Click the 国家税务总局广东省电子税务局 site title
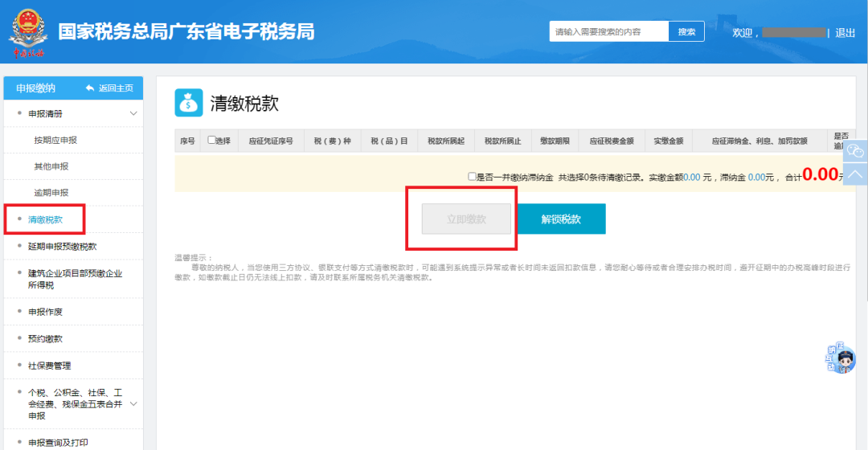The height and width of the screenshot is (450, 868). pos(186,31)
